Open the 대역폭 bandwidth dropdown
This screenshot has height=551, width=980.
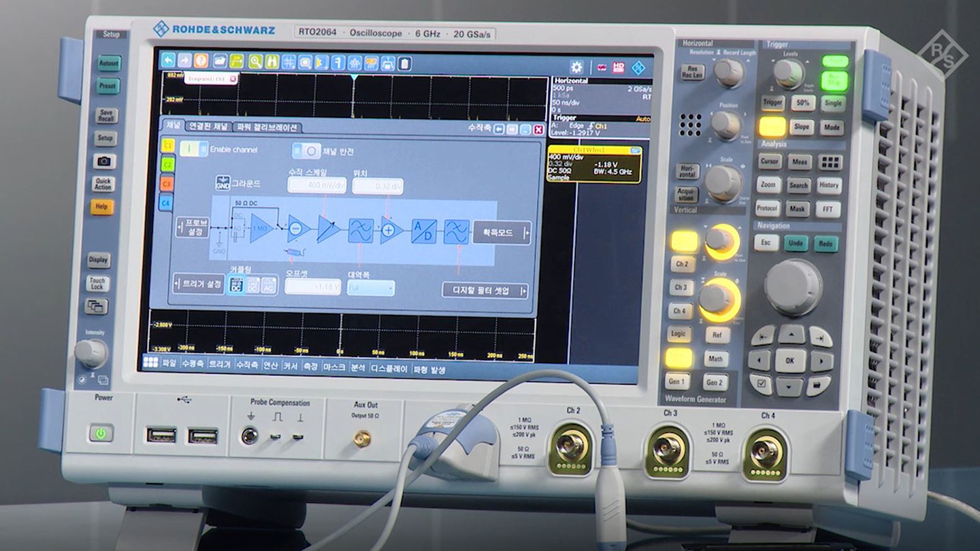pos(371,288)
